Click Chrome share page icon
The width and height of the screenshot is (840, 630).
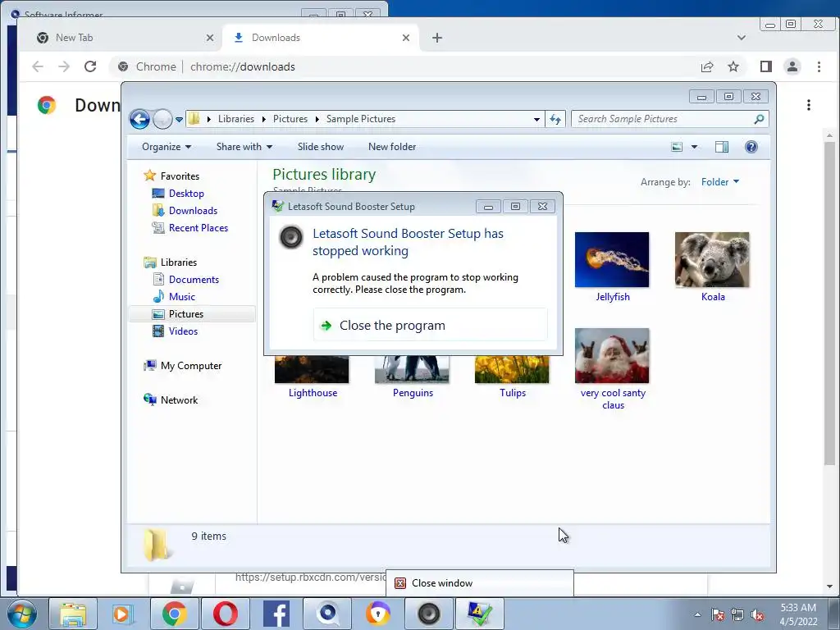pyautogui.click(x=707, y=66)
